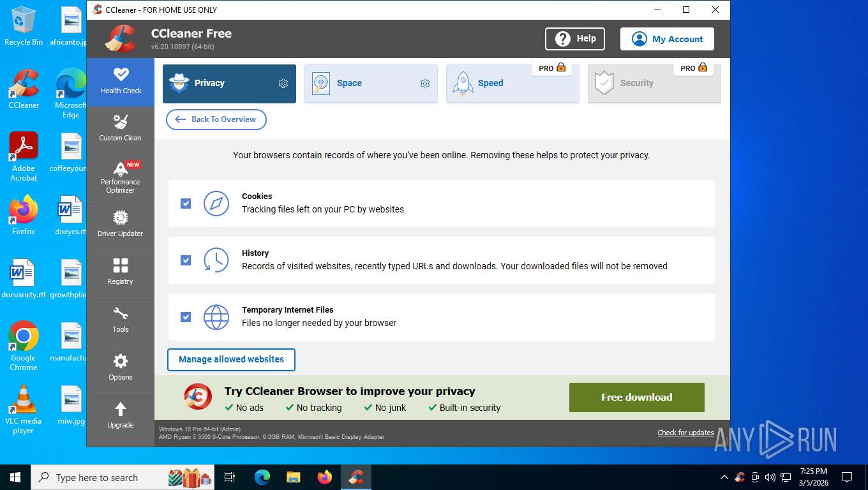Click the History clock icon
Viewport: 868px width, 490px height.
(x=216, y=260)
